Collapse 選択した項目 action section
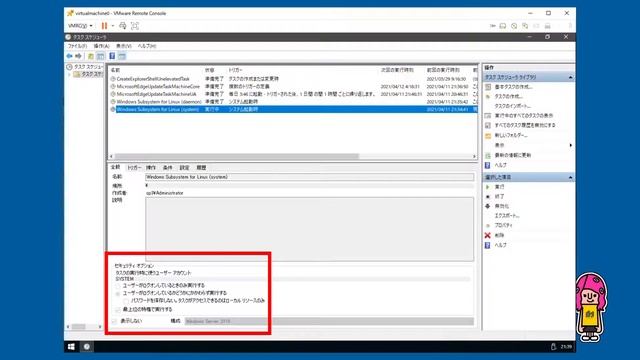This screenshot has height=360, width=640. pos(570,177)
